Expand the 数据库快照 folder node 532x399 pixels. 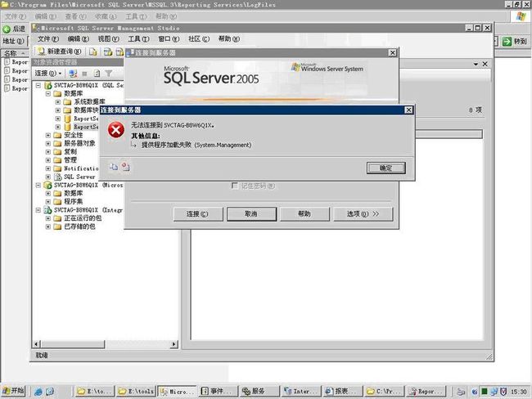pos(58,110)
